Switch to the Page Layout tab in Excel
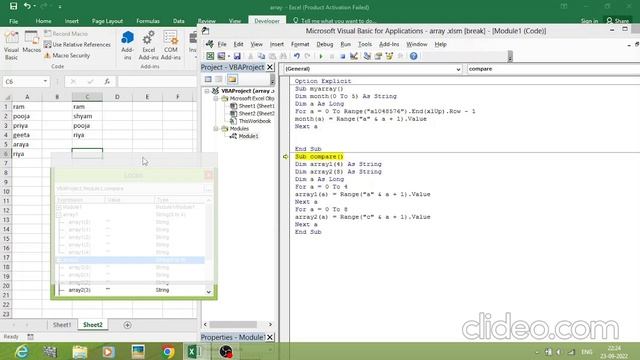This screenshot has height=360, width=640. 107,21
